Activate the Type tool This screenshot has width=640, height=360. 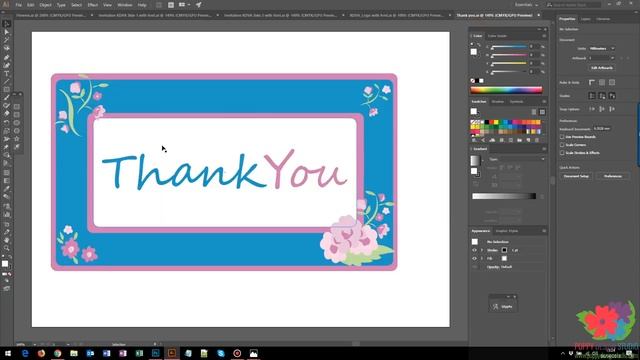tap(7, 74)
